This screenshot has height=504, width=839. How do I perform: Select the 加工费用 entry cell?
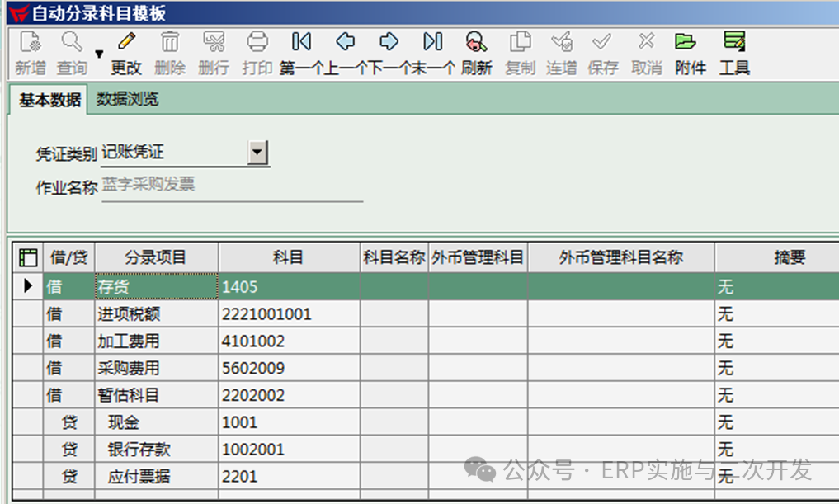point(156,341)
